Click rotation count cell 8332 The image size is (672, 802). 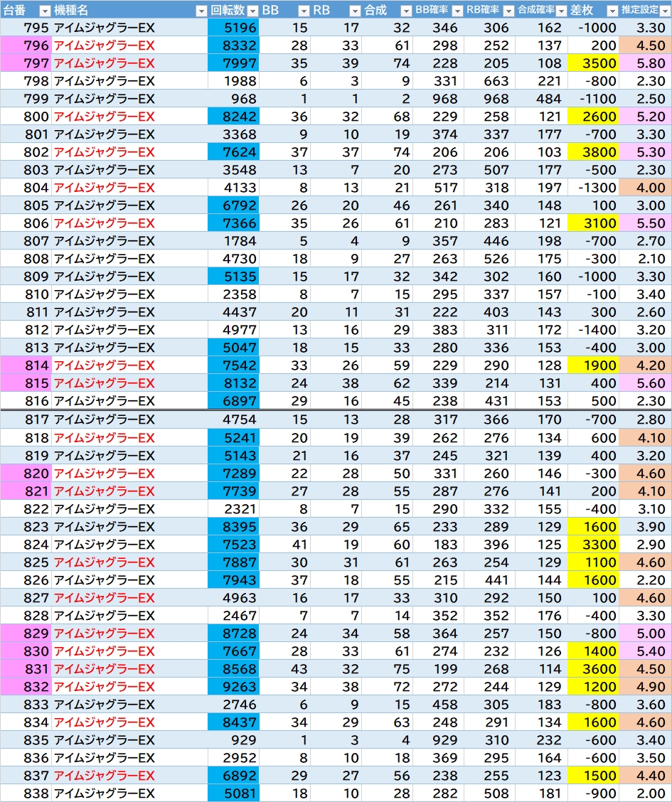click(x=233, y=46)
